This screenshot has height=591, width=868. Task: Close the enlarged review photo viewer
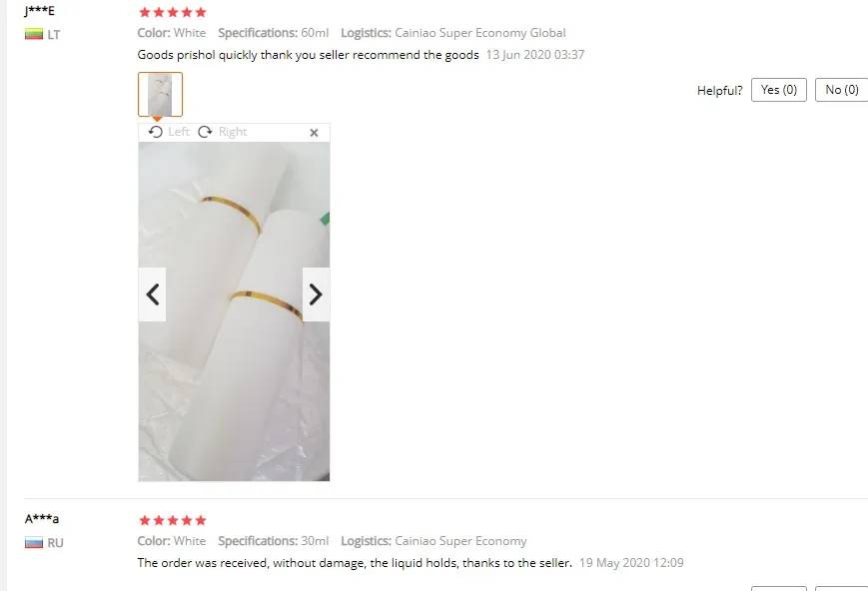coord(314,132)
